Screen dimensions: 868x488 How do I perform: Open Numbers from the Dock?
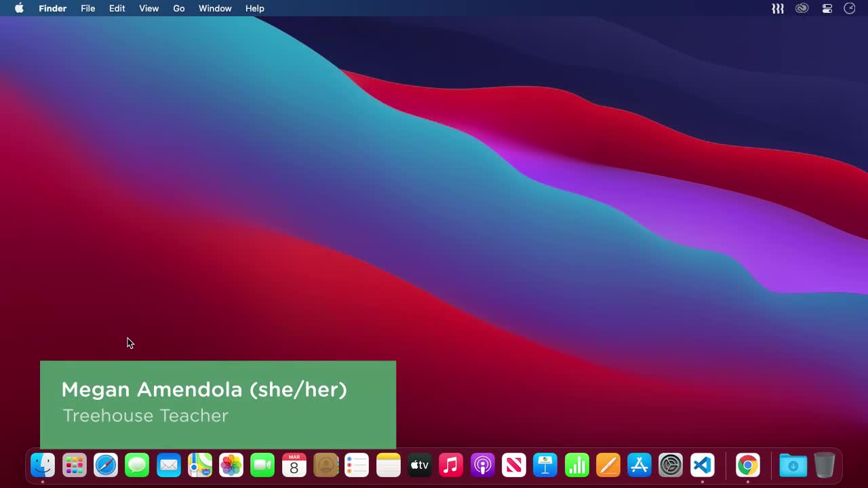576,465
